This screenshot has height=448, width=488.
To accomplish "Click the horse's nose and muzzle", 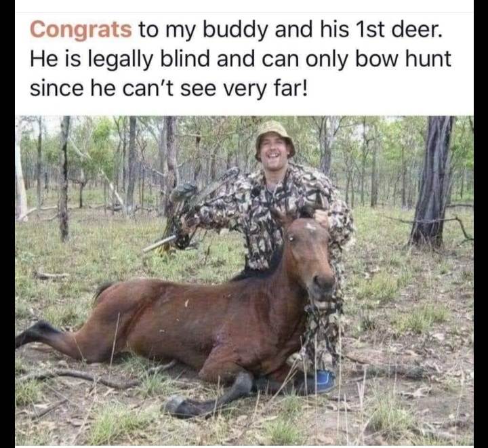I will click(x=322, y=285).
